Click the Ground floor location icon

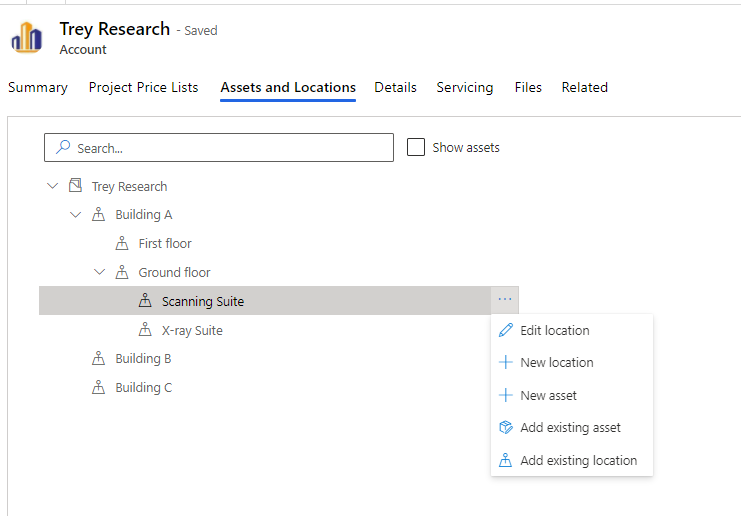point(122,272)
